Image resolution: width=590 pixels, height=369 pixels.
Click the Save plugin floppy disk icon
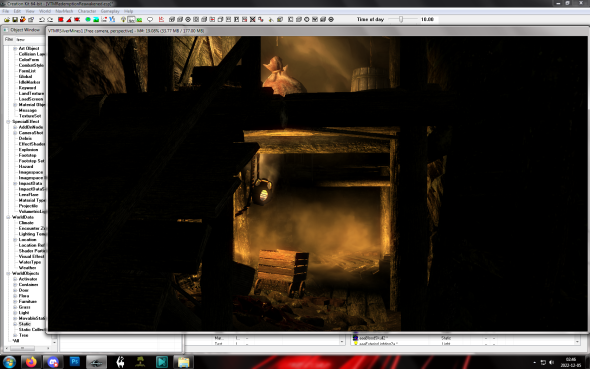coord(15,19)
